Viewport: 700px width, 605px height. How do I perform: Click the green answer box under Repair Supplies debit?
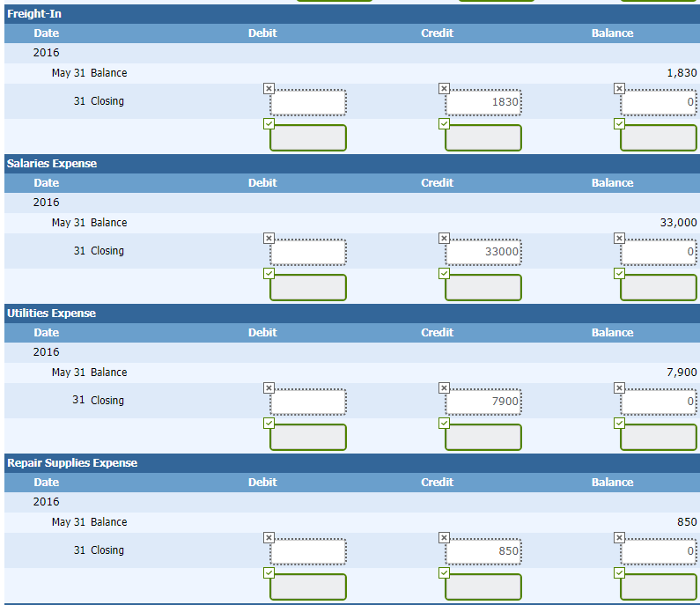(x=308, y=587)
